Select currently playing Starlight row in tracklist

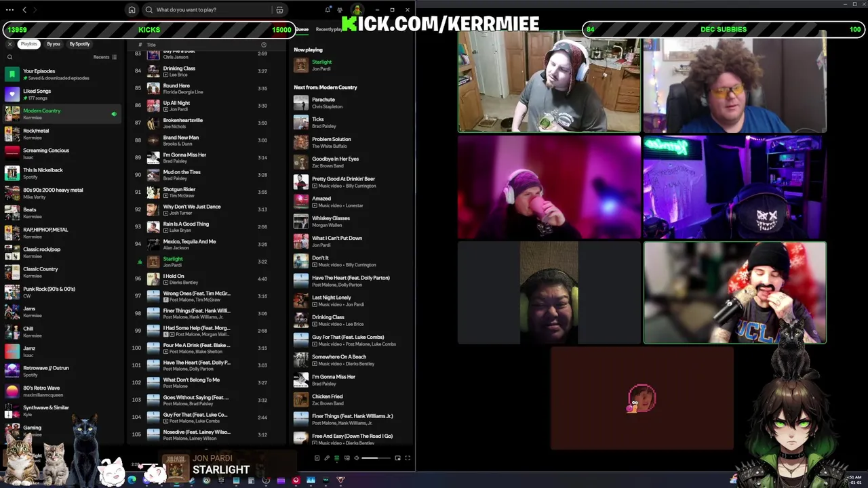tap(207, 262)
